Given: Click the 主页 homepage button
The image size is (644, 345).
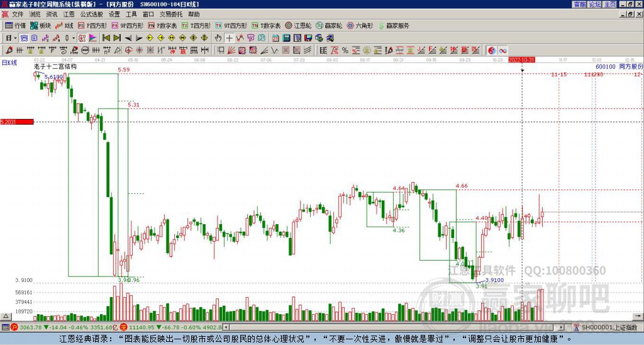Looking at the screenshot, I should tap(610, 4).
